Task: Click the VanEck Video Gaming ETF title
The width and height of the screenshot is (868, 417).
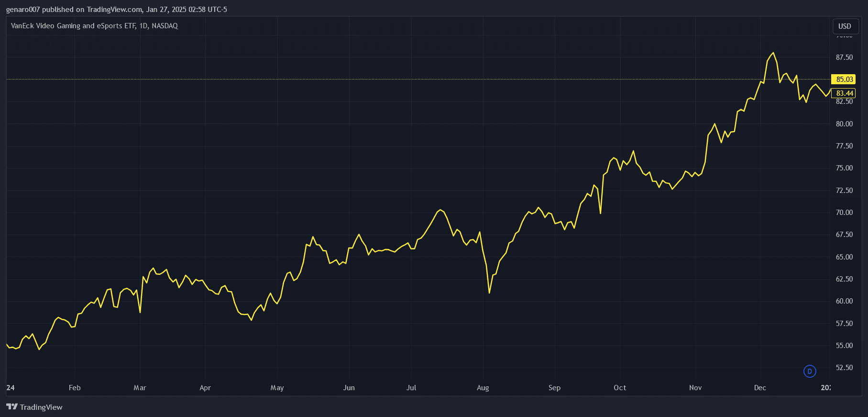Action: coord(94,26)
